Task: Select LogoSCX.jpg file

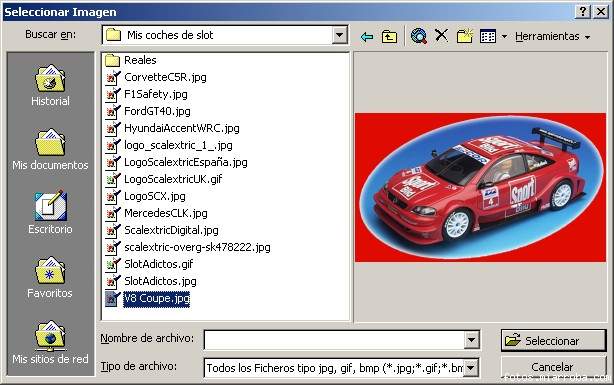Action: tap(155, 196)
